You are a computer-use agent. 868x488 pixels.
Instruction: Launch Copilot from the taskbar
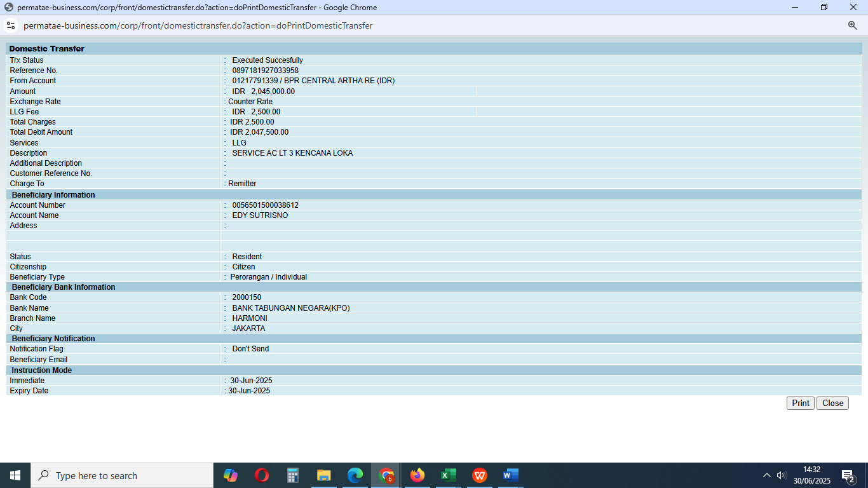(x=230, y=475)
